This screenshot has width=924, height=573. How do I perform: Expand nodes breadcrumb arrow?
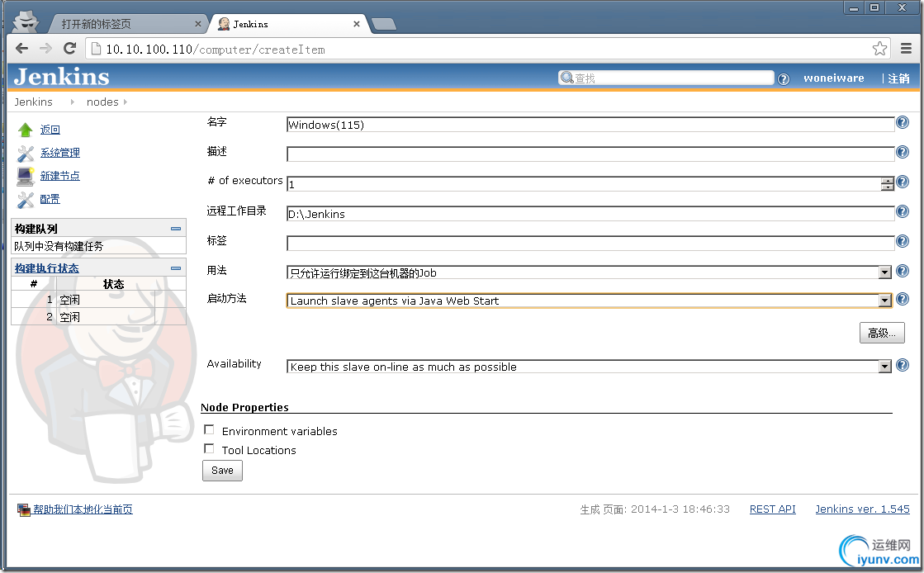point(126,102)
